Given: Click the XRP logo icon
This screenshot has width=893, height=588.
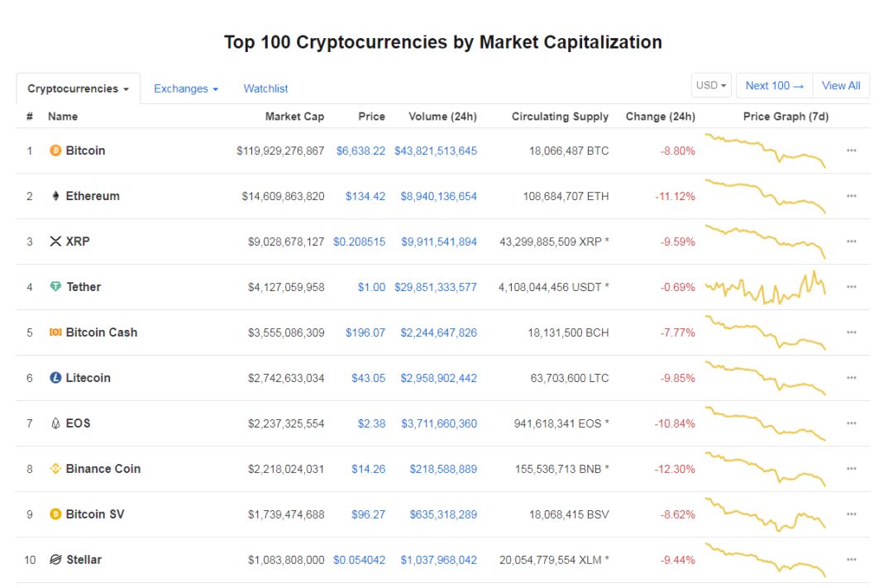Looking at the screenshot, I should 55,241.
